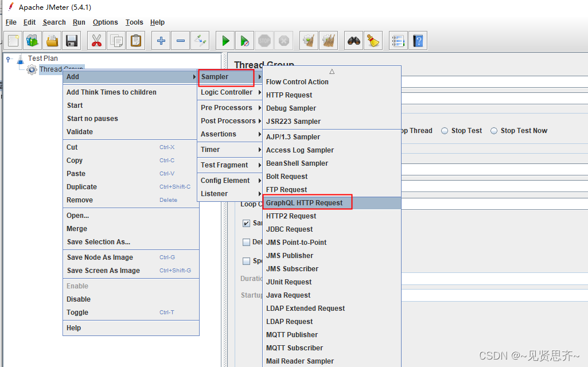588x367 pixels.
Task: Collapse the Test Plan tree node
Action: click(8, 59)
